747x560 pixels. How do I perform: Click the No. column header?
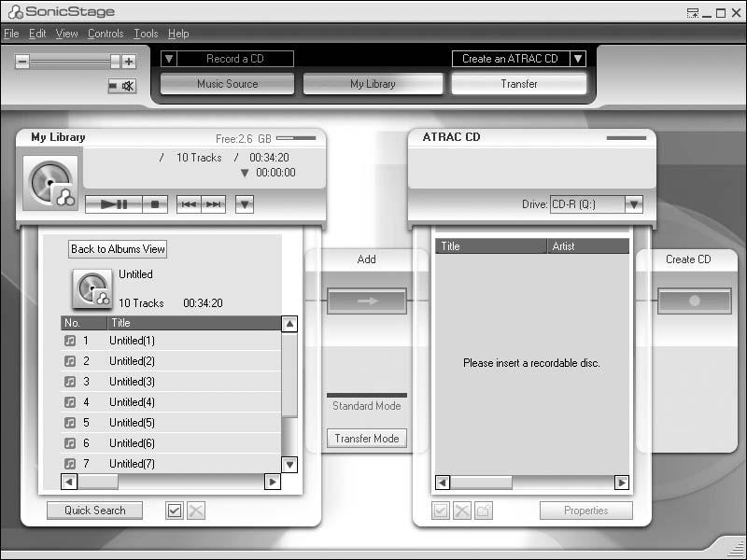pyautogui.click(x=84, y=323)
